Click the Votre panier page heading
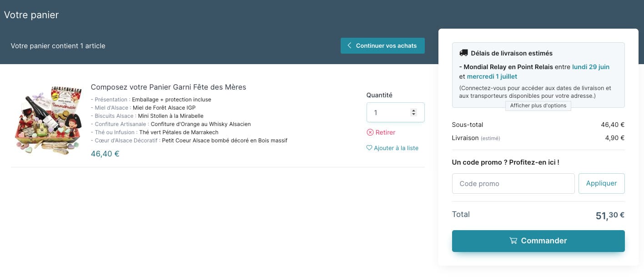The image size is (644, 277). pyautogui.click(x=31, y=15)
